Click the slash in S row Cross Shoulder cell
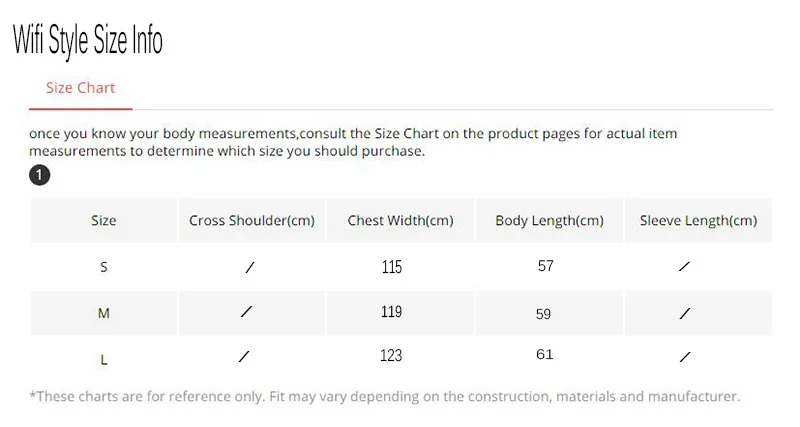Image resolution: width=800 pixels, height=427 pixels. click(x=249, y=267)
